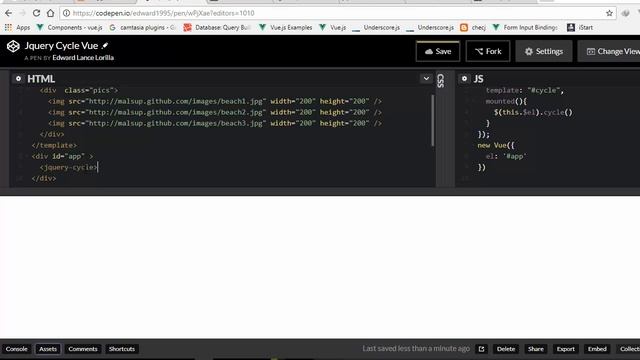Click the mounted() line in JS

tap(506, 101)
